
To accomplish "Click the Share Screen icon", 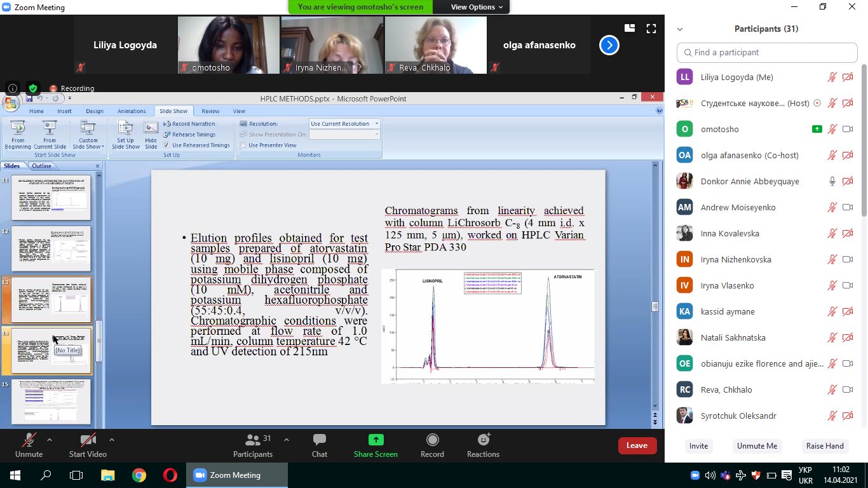I will click(376, 440).
